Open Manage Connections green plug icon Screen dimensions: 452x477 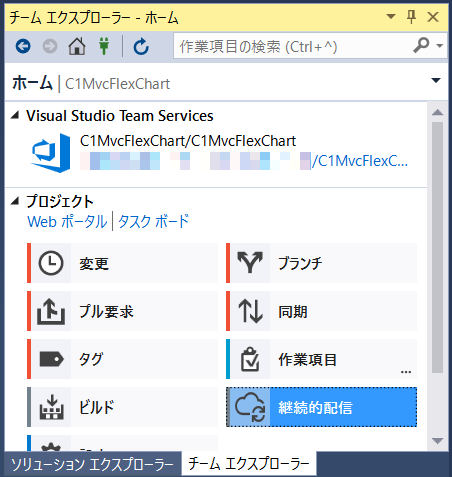click(104, 46)
